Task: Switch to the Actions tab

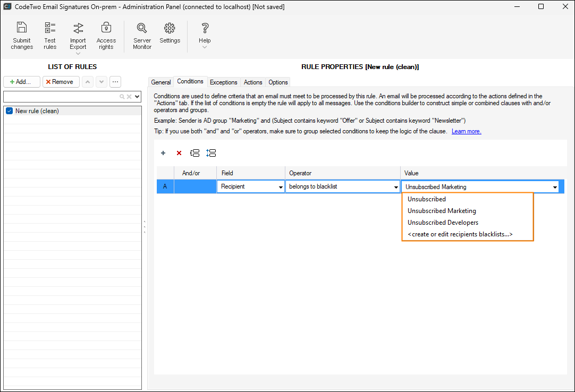Action: 253,82
